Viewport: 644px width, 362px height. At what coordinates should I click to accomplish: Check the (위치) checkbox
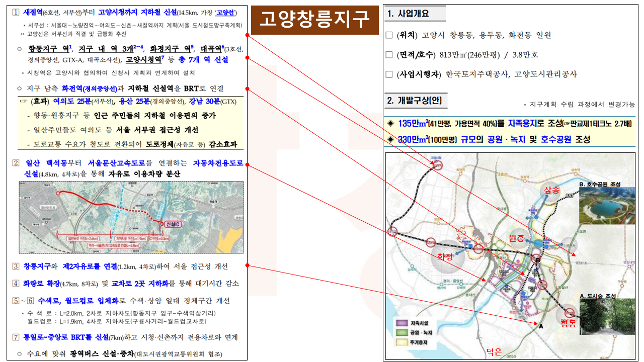[388, 35]
